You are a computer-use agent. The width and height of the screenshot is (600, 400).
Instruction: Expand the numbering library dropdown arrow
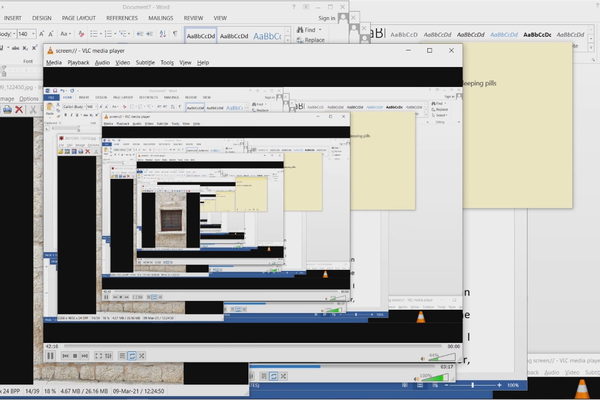[115, 34]
